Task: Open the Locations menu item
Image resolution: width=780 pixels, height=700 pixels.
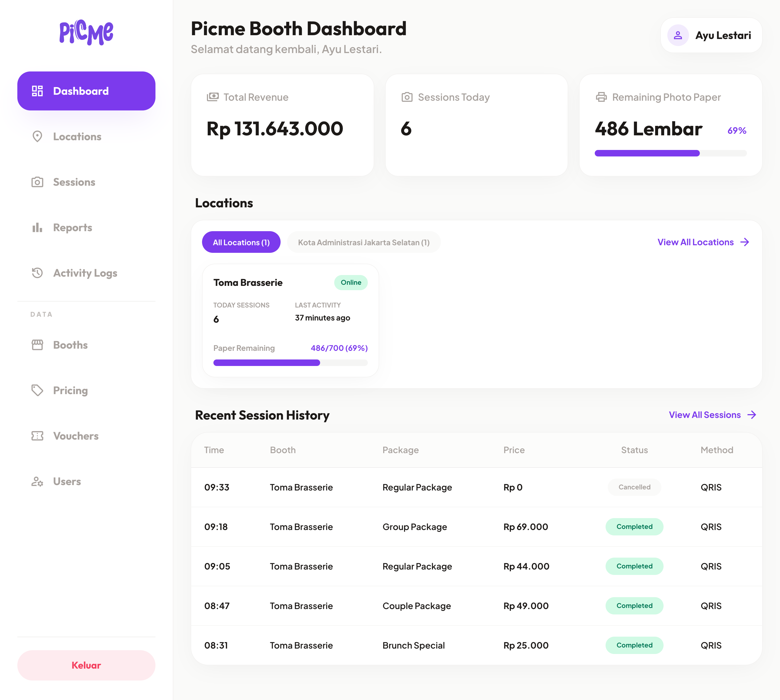Action: click(x=86, y=136)
